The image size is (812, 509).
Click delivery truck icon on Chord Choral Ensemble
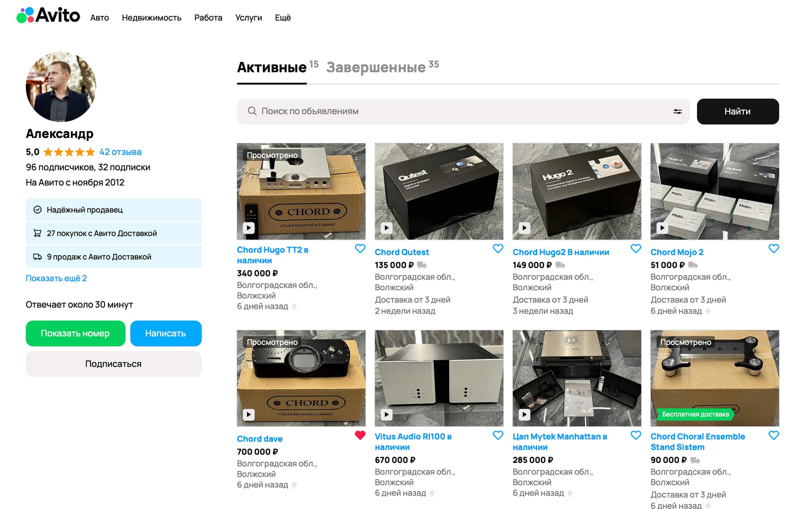695,460
